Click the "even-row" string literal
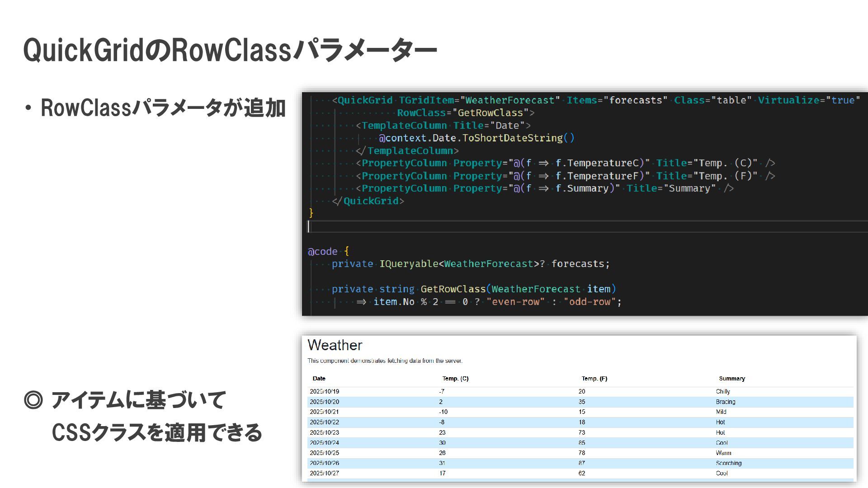 [515, 302]
